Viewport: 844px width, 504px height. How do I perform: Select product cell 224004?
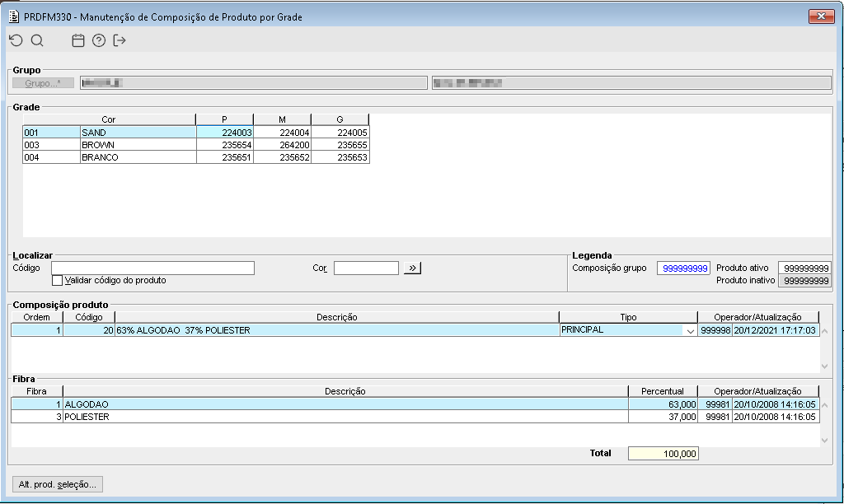pos(283,133)
